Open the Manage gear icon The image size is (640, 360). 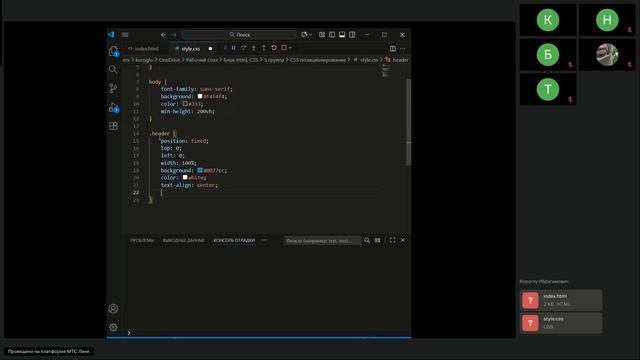point(113,327)
